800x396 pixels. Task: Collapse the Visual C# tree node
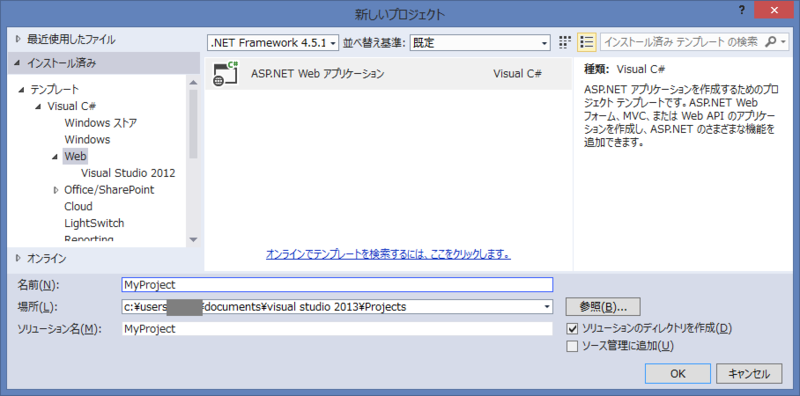click(38, 107)
